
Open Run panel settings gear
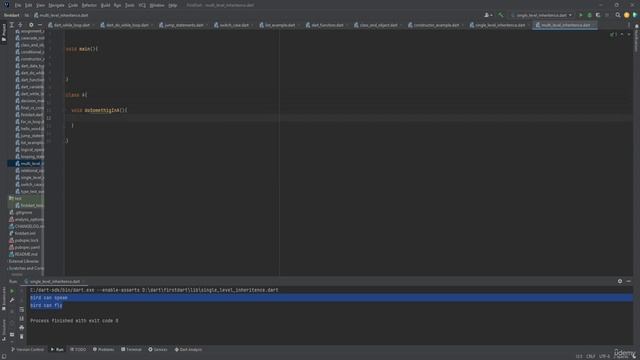coord(620,281)
